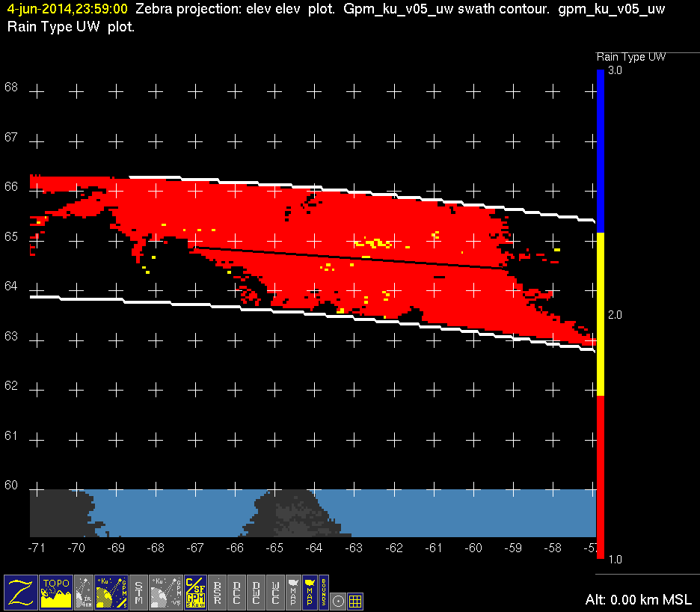Click the yellow segment of the color bar
This screenshot has width=700, height=612.
coord(601,314)
